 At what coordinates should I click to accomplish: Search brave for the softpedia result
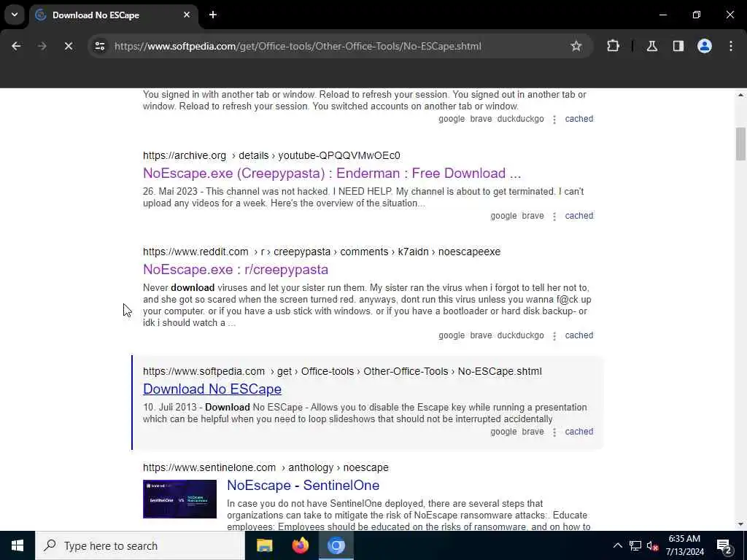533,432
